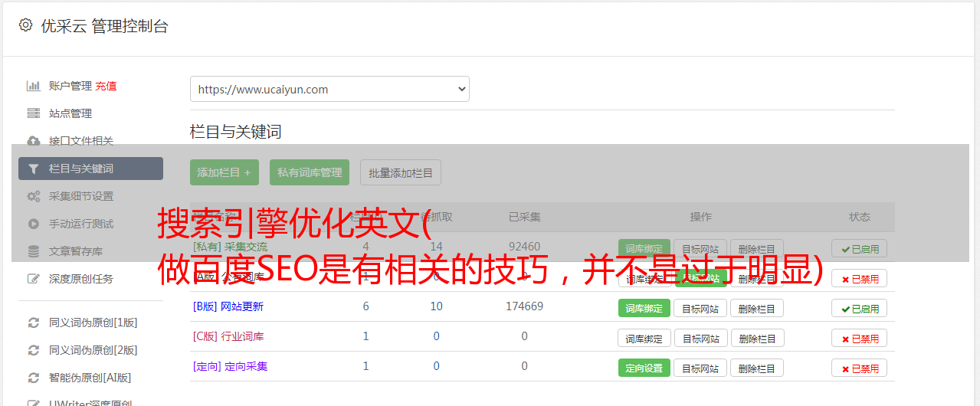The height and width of the screenshot is (406, 980).
Task: Click 目标网站 in the 采集交流 row
Action: click(700, 248)
